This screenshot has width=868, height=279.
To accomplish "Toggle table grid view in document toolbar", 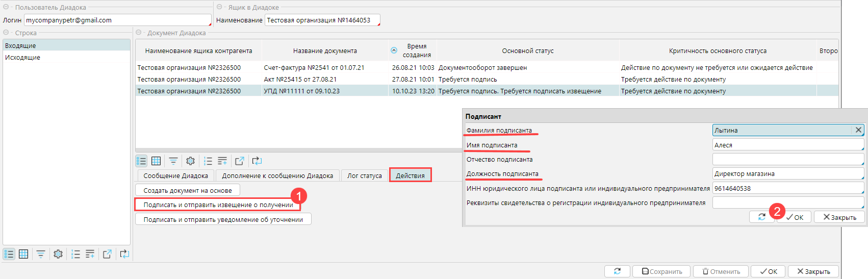I will 156,161.
